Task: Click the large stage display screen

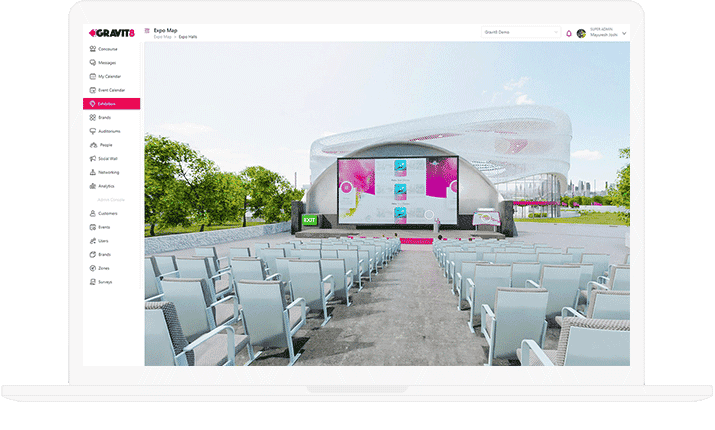Action: pos(397,192)
